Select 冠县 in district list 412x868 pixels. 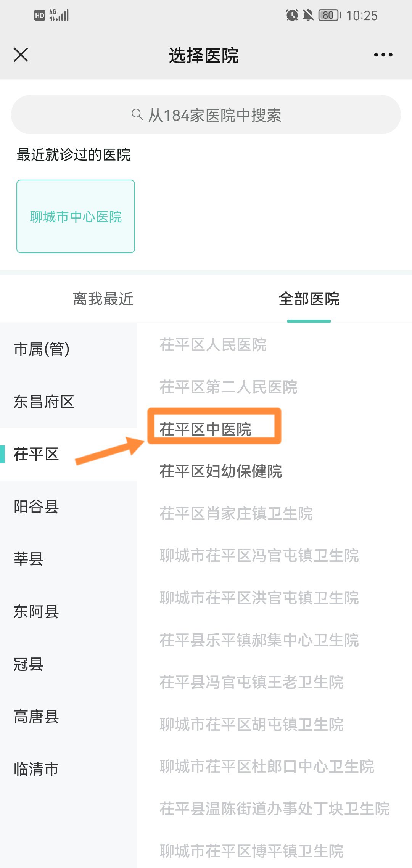pos(29,664)
